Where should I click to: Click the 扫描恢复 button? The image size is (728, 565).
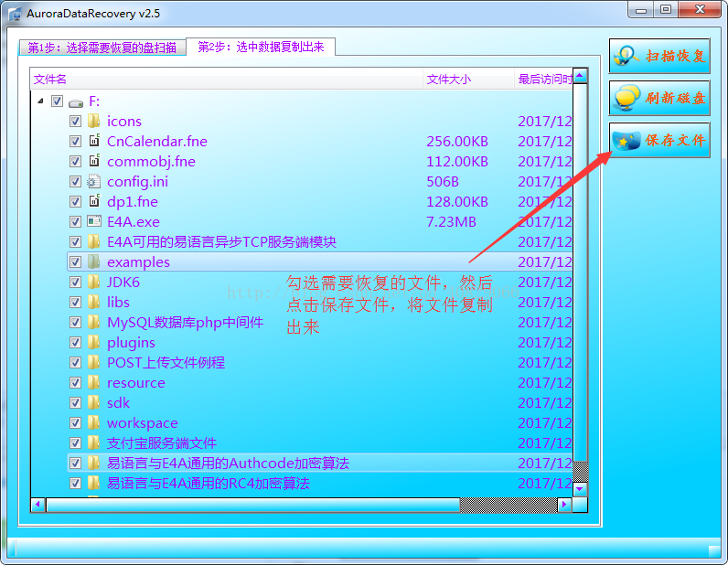[659, 56]
